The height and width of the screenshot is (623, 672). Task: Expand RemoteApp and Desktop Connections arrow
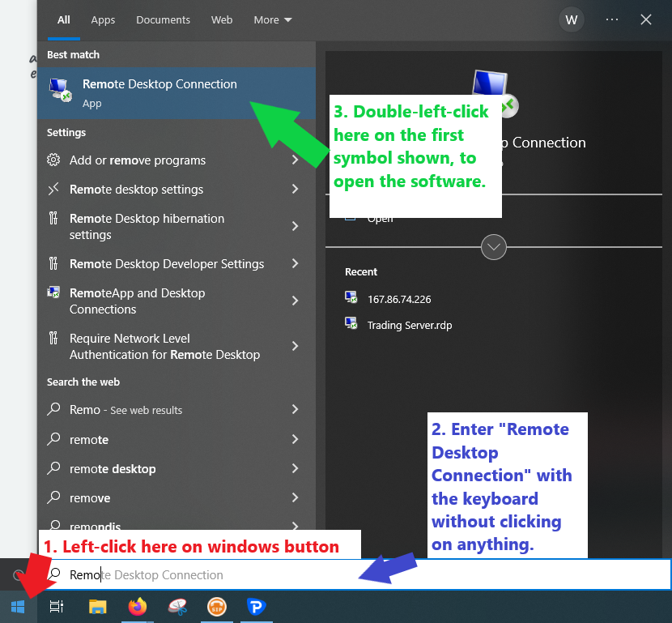[x=296, y=301]
